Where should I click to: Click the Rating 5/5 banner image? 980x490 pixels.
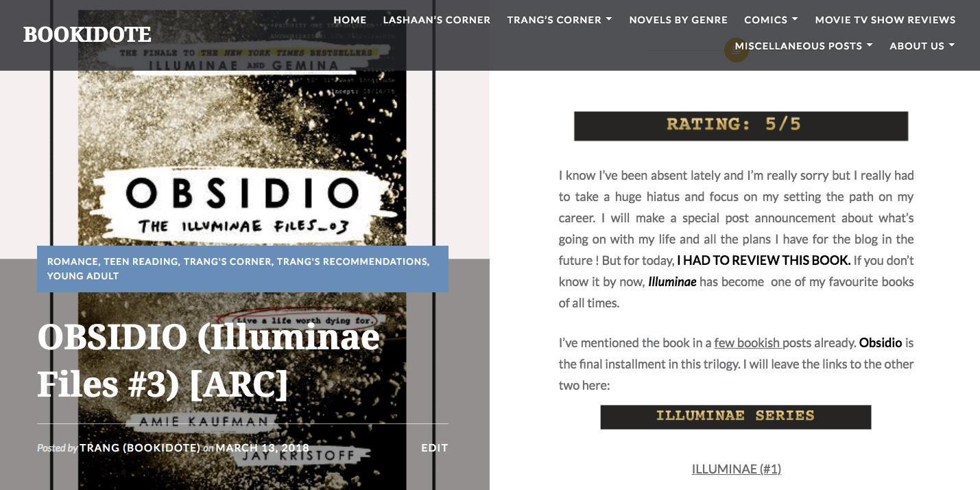point(741,126)
